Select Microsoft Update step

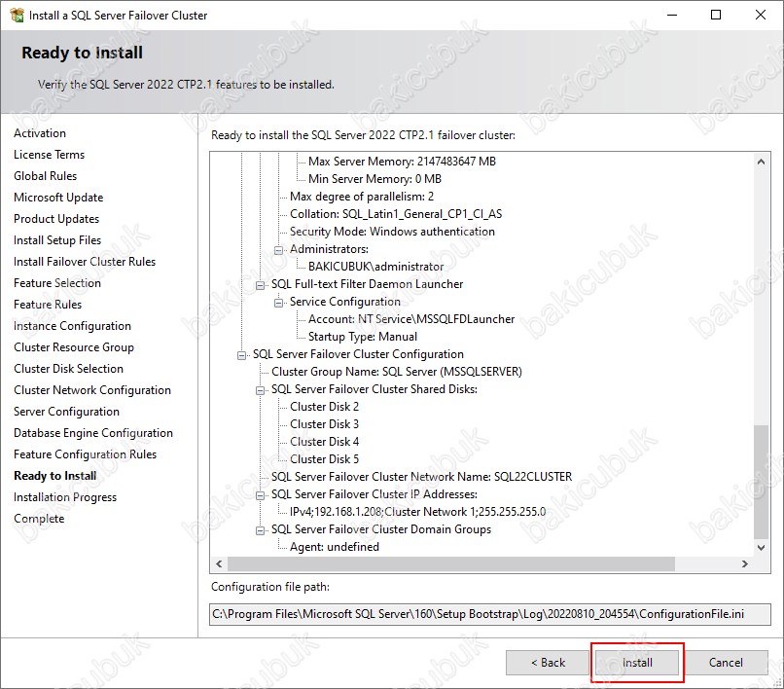58,198
